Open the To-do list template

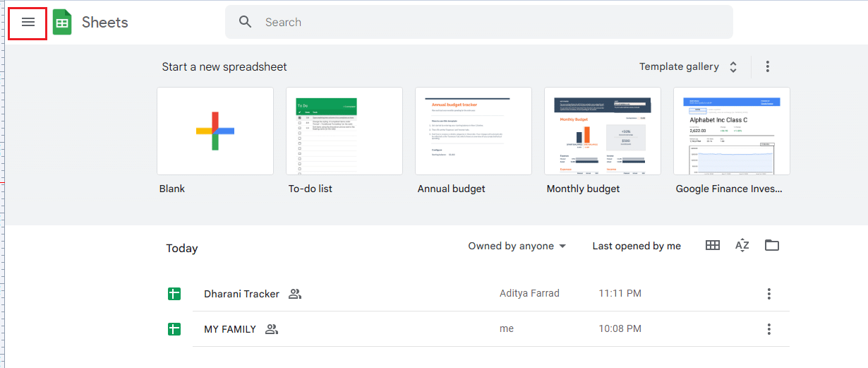(x=344, y=131)
